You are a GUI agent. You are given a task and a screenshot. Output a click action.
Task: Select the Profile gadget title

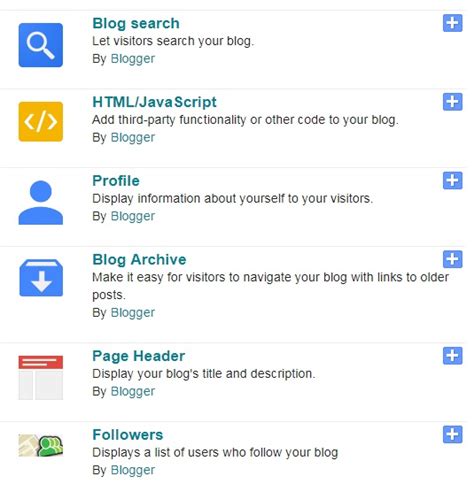coord(116,181)
